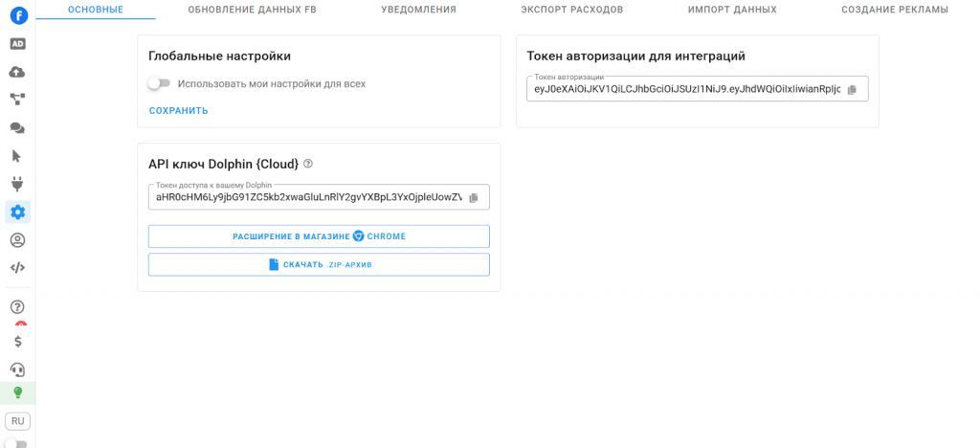Click the code brackets sidebar icon

click(x=17, y=268)
